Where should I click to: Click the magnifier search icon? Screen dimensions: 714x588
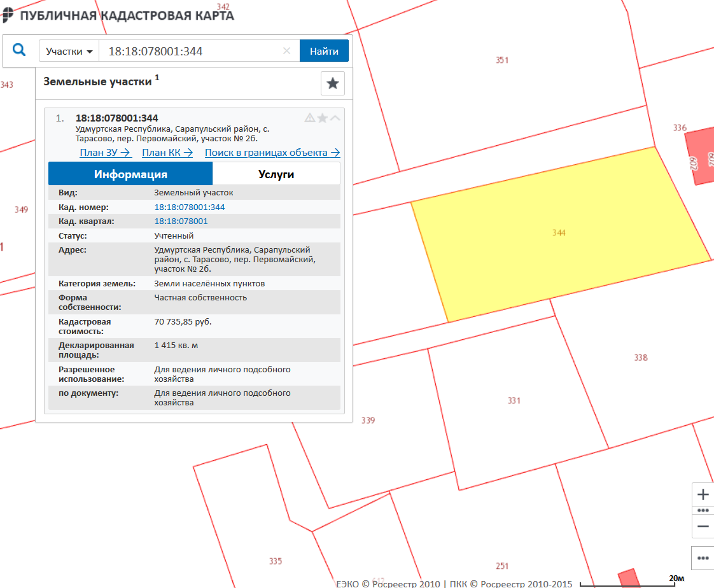pos(19,50)
